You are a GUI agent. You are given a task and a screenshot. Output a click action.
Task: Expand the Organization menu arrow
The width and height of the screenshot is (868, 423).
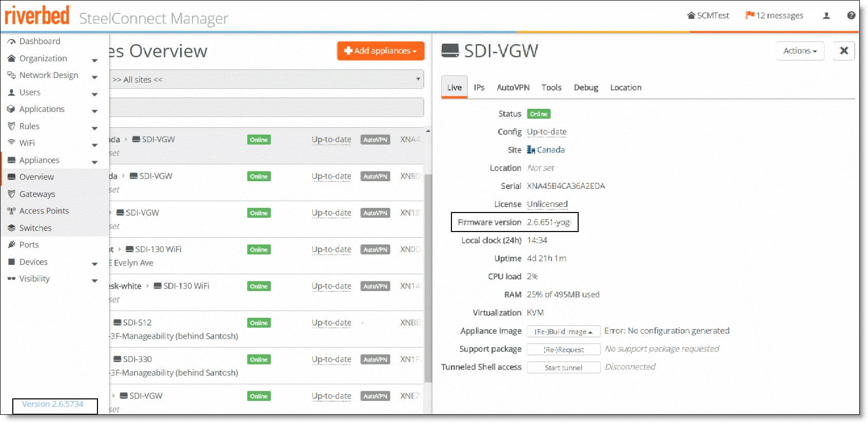point(94,61)
